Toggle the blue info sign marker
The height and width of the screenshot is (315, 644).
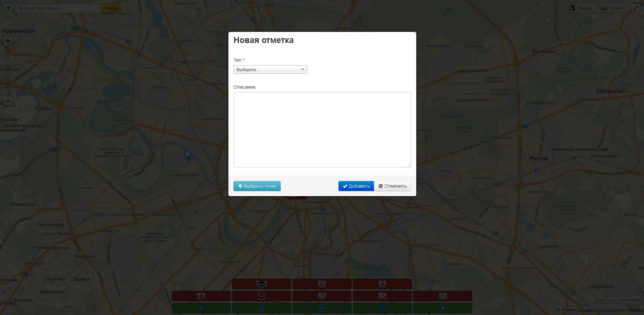tap(382, 308)
